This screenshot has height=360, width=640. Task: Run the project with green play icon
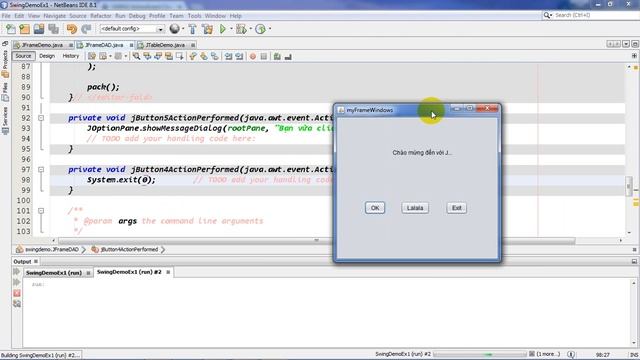click(x=223, y=29)
